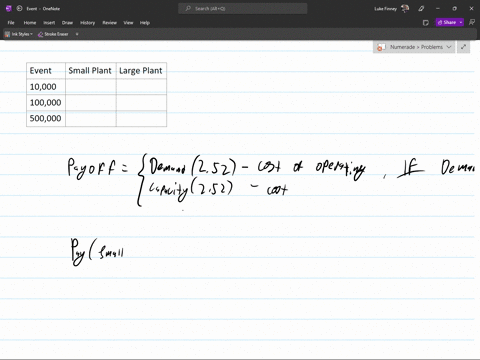Open the sticky notes feed icon

tap(426, 23)
